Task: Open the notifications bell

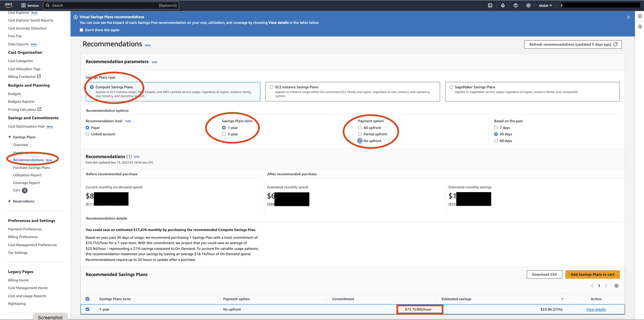Action: (x=503, y=5)
